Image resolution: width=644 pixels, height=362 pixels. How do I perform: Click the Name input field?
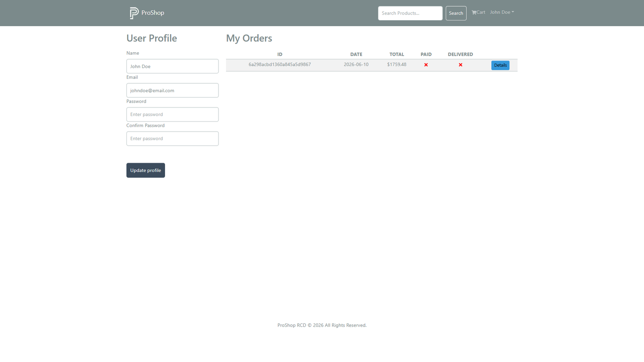172,66
